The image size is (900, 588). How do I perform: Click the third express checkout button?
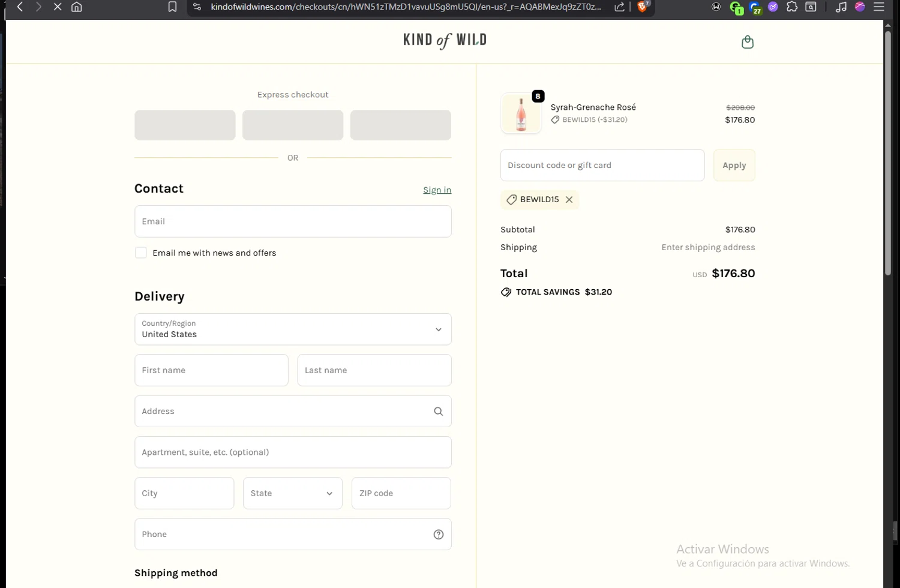401,125
